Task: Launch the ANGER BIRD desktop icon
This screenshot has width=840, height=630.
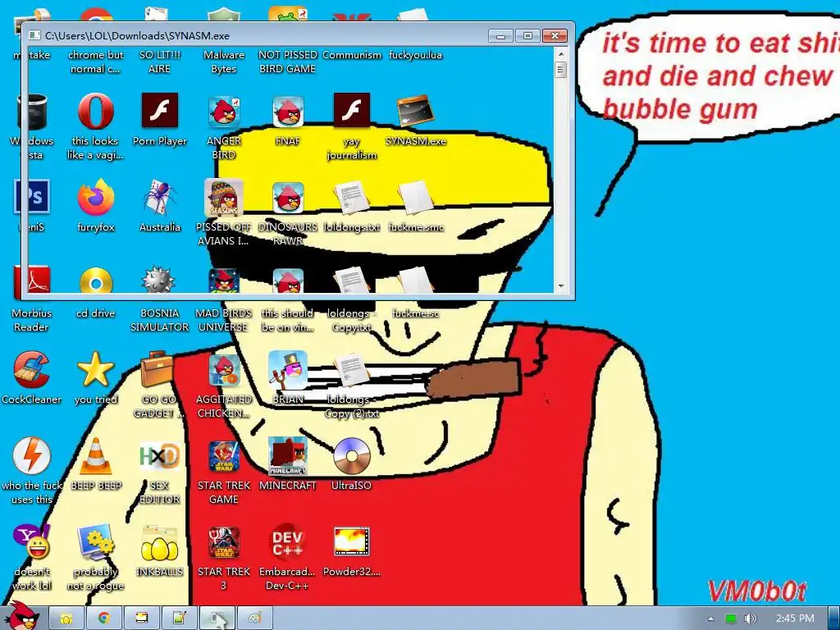Action: click(x=224, y=112)
